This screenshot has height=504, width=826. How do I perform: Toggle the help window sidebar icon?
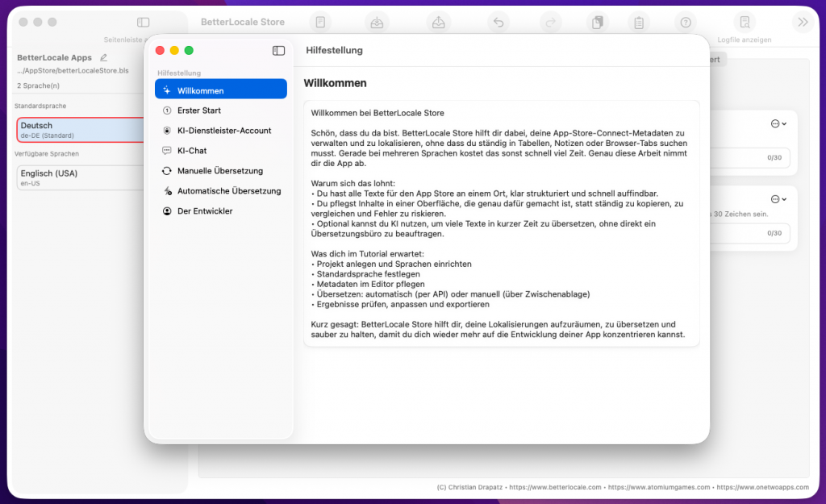pos(278,51)
